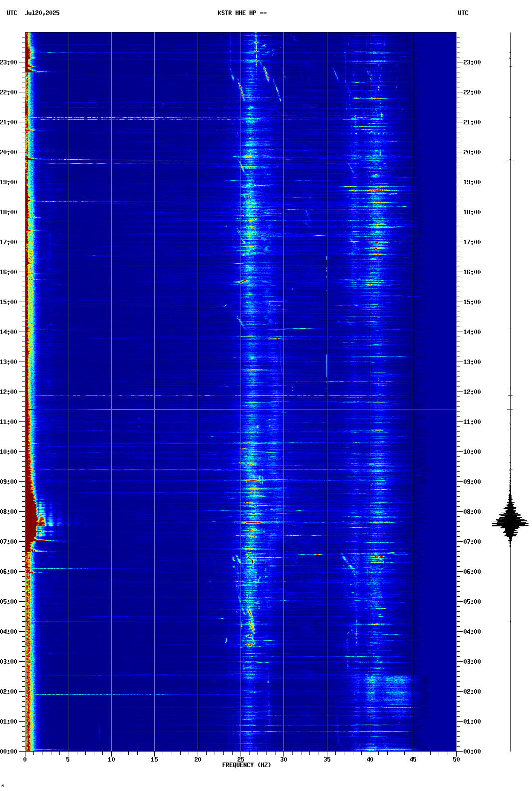Image resolution: width=532 pixels, height=791 pixels.
Task: Click the FREQUENCY (HZ) axis title
Action: coord(247,765)
